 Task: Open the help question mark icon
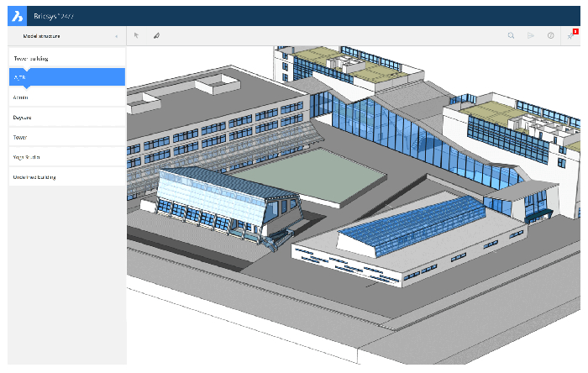(550, 35)
